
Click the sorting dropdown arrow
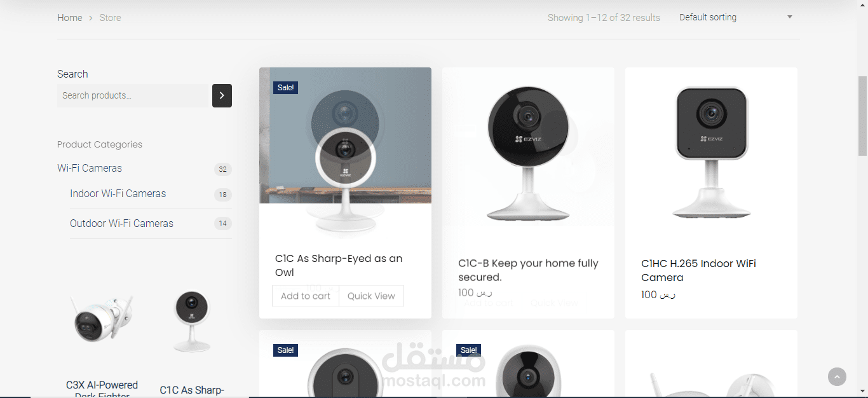790,17
